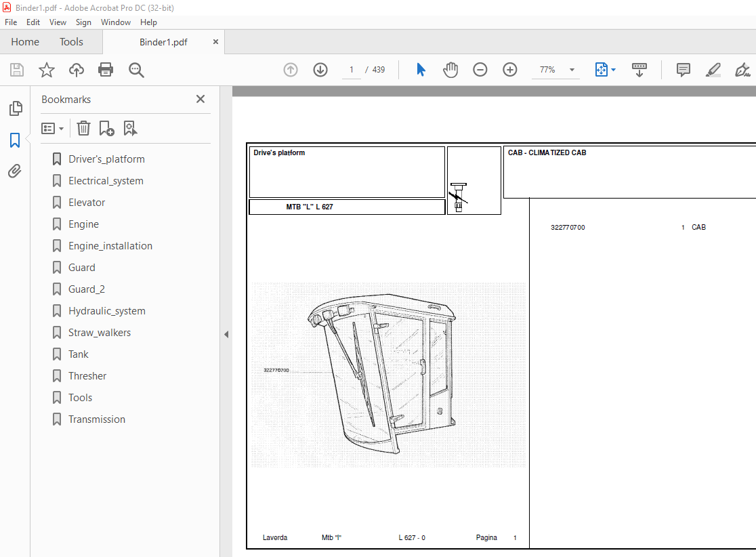This screenshot has width=756, height=557.
Task: Open the zoom level dropdown arrow
Action: tap(572, 70)
